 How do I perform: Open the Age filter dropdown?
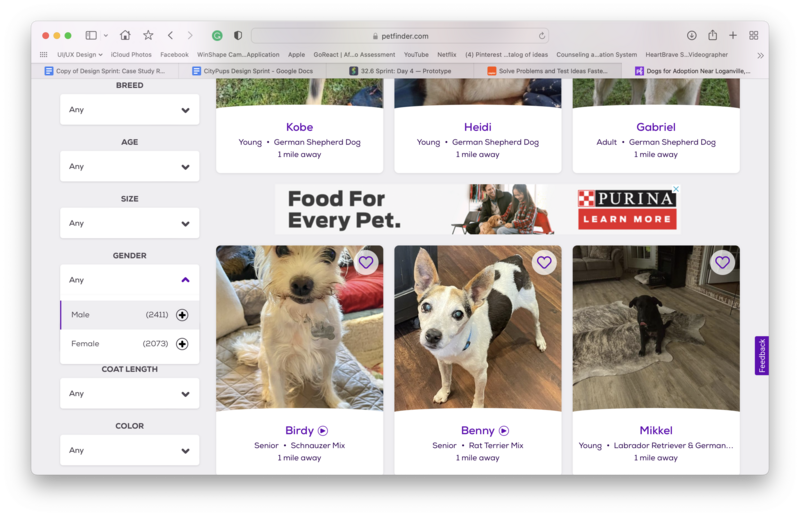130,166
